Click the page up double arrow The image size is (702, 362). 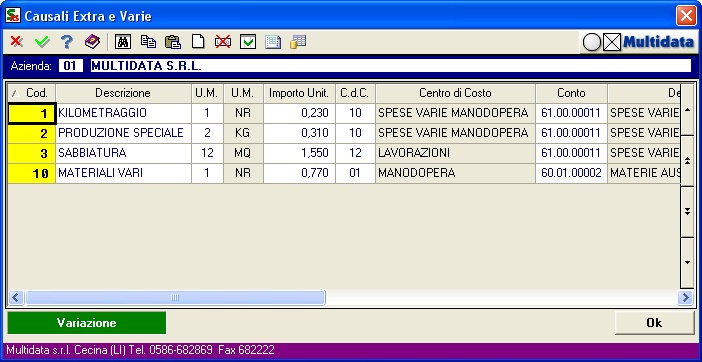click(687, 161)
